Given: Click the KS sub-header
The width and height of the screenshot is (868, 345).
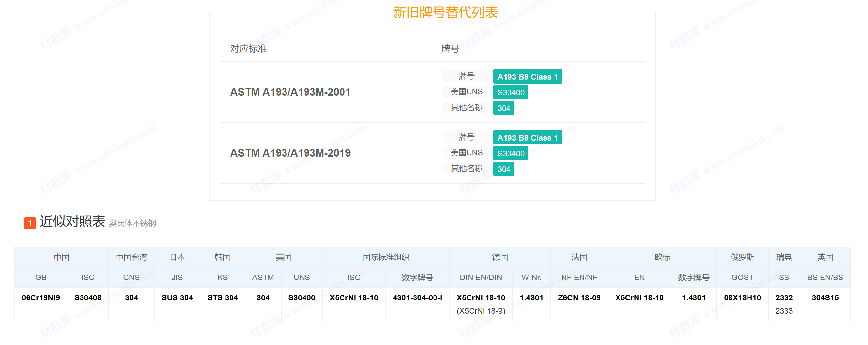Looking at the screenshot, I should point(222,278).
